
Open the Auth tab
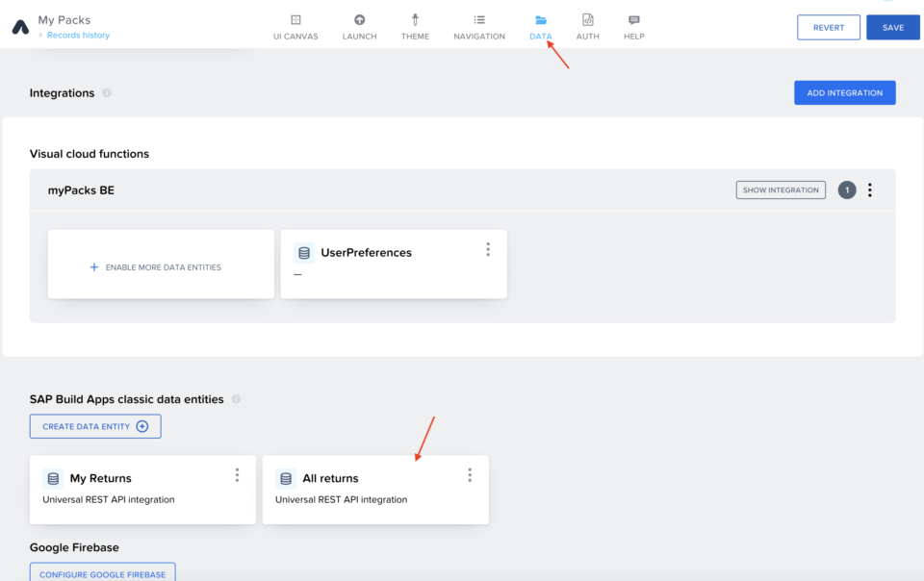point(587,27)
